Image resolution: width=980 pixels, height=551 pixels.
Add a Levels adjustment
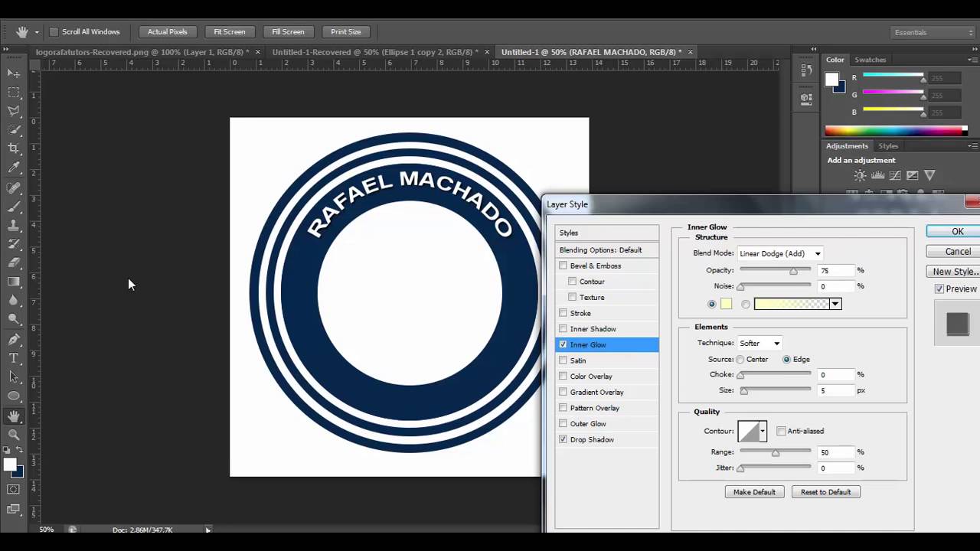(x=878, y=175)
